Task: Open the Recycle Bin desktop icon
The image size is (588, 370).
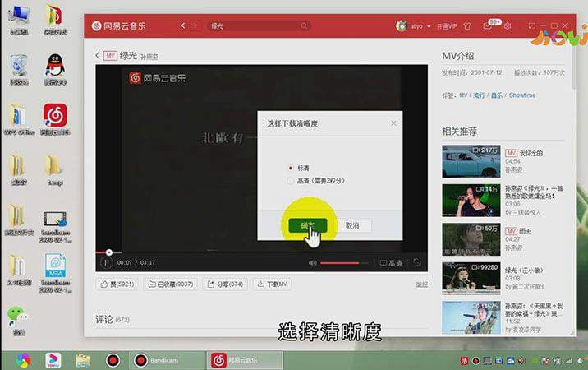Action: click(19, 69)
